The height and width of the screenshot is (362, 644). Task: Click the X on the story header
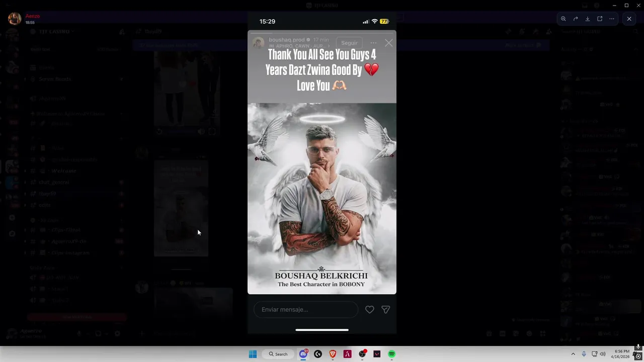[388, 43]
